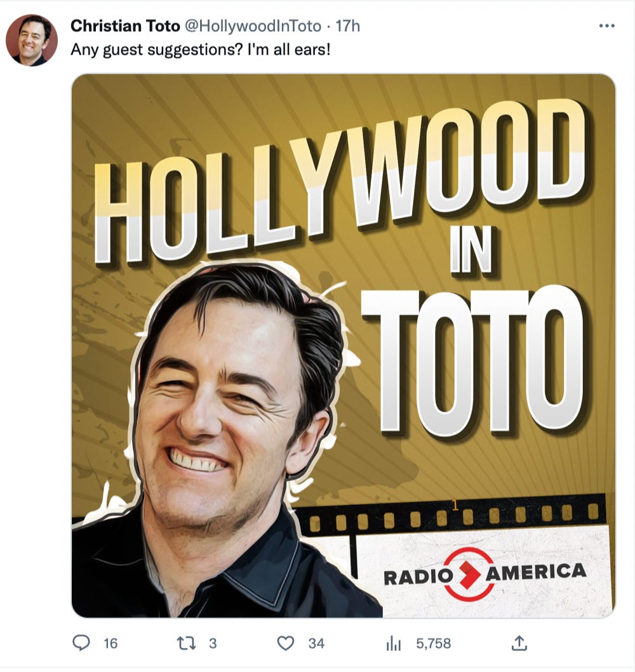This screenshot has height=672, width=635.
Task: Share the tweet using the upload arrow icon
Action: [519, 643]
